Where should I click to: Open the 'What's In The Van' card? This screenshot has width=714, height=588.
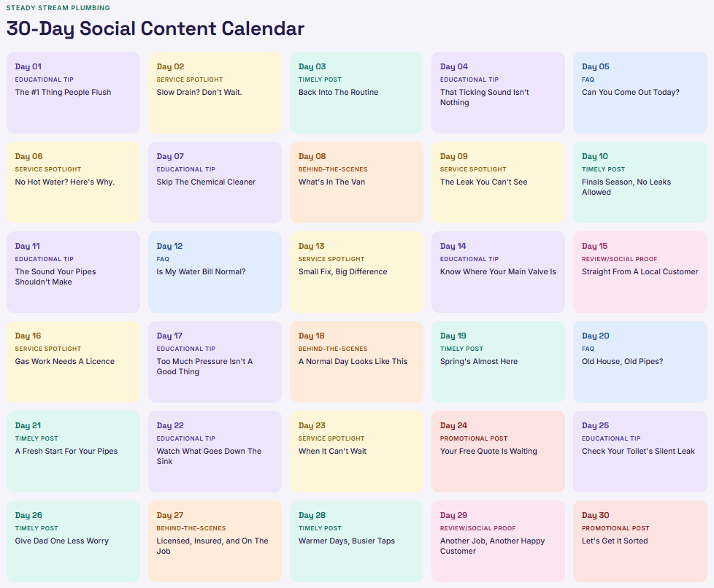tap(356, 182)
